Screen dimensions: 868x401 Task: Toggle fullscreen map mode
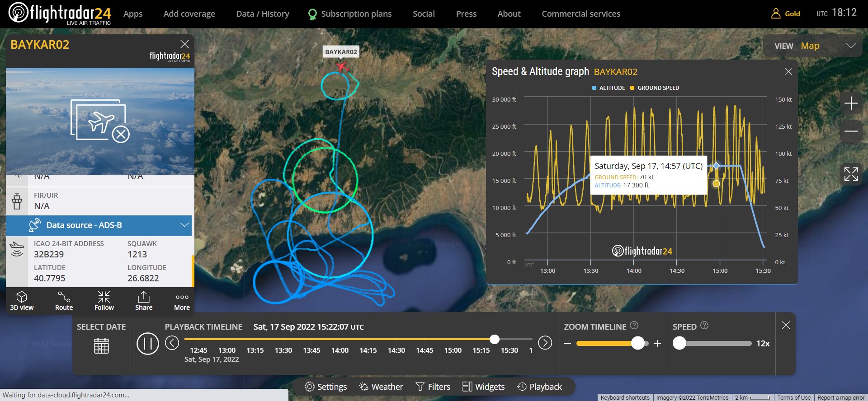[851, 174]
